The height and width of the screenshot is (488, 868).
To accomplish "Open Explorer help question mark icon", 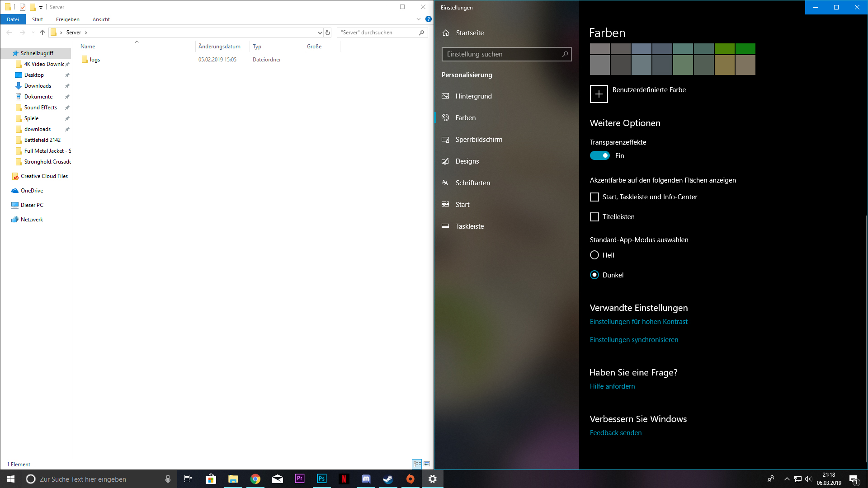I will (x=428, y=19).
